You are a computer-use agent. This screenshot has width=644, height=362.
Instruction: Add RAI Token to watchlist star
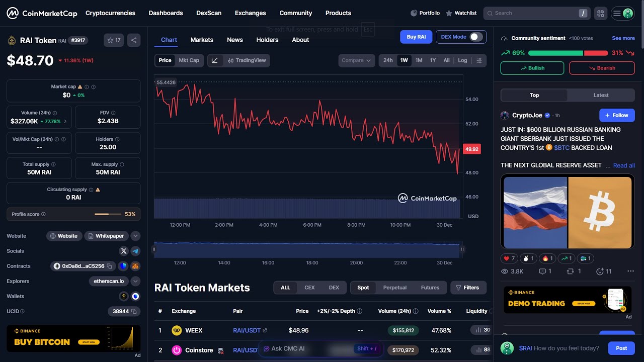tap(114, 40)
